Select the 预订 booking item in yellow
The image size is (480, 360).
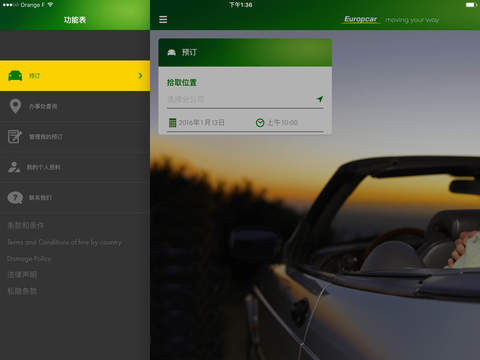click(x=75, y=76)
